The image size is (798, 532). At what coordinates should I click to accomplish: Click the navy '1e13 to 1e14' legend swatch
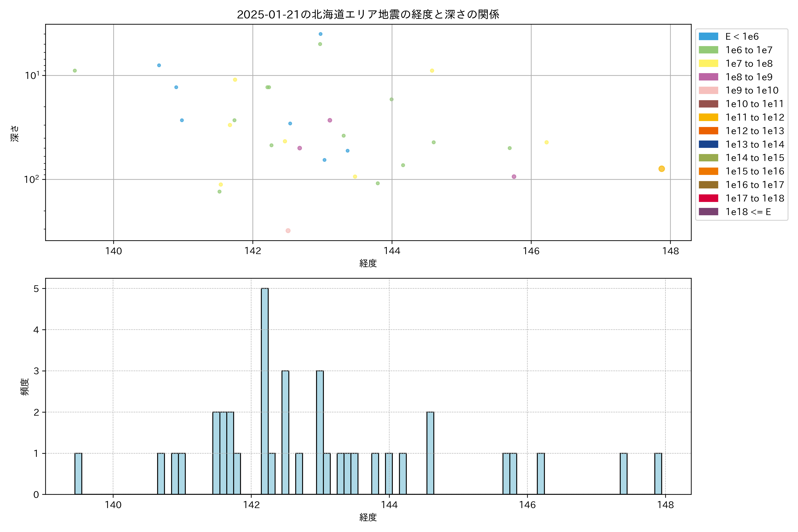[x=708, y=144]
